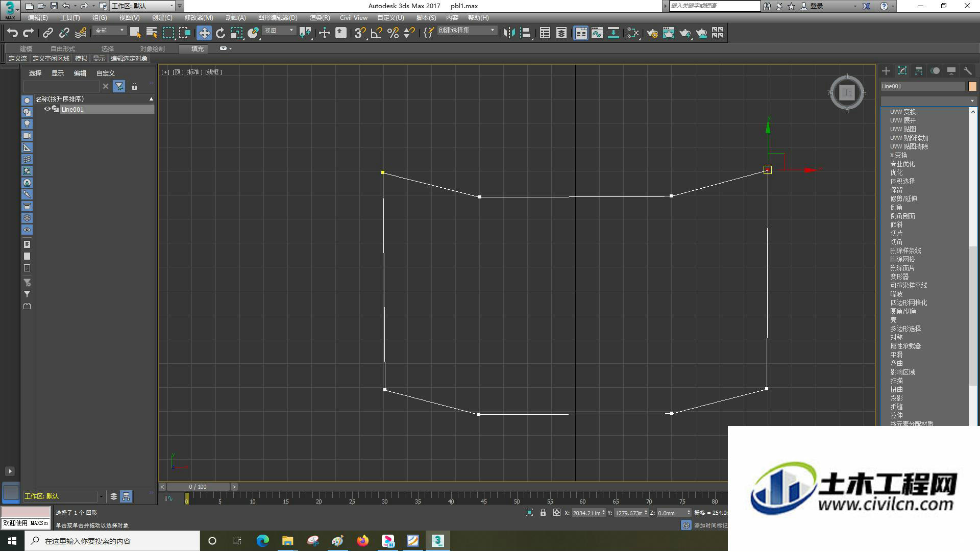Image resolution: width=980 pixels, height=552 pixels.
Task: Click the Align tool icon
Action: 525,33
